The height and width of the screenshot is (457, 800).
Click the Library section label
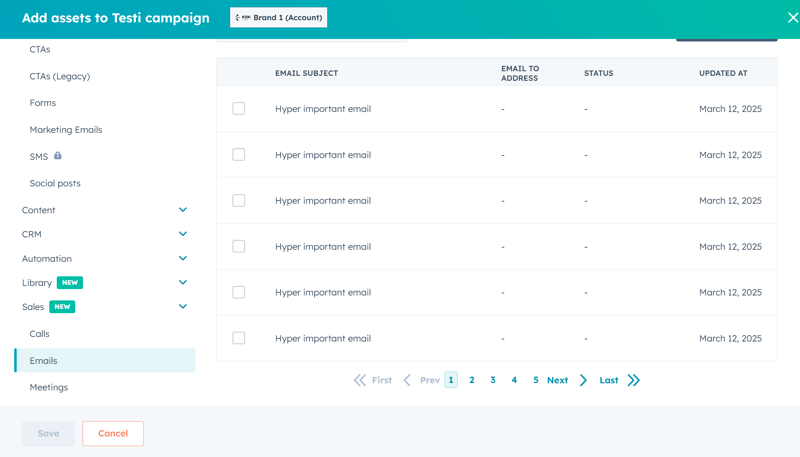37,283
